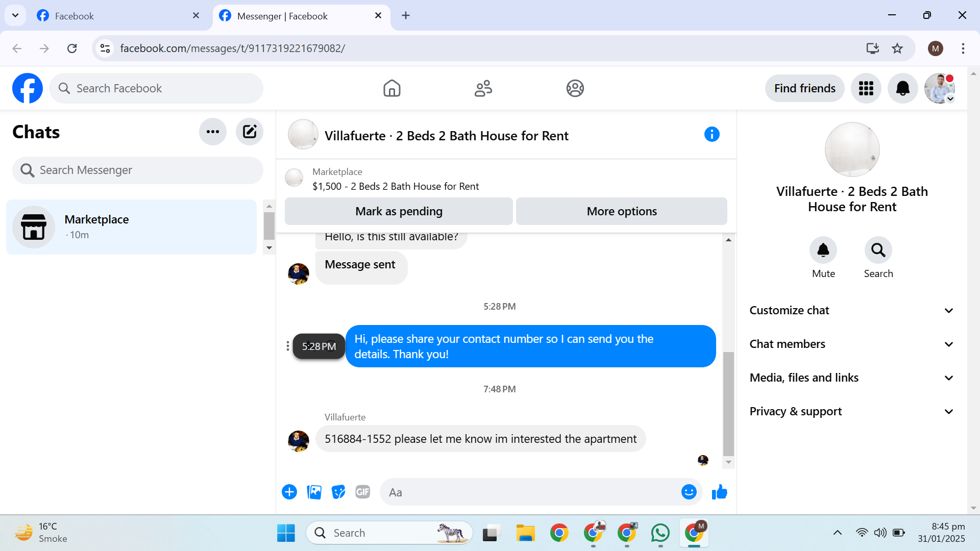Open conversation information icon
Image resolution: width=980 pixels, height=551 pixels.
(712, 135)
